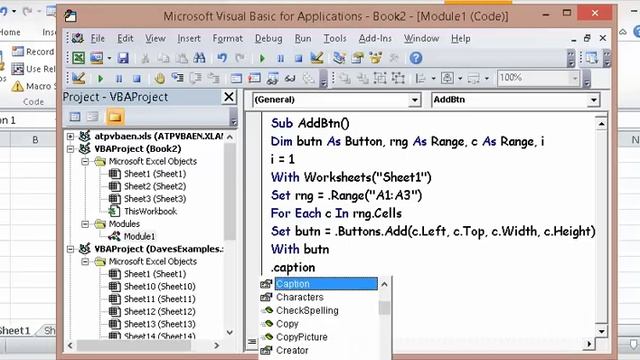
Task: Run the macro from the Standard toolbar
Action: [x=262, y=58]
